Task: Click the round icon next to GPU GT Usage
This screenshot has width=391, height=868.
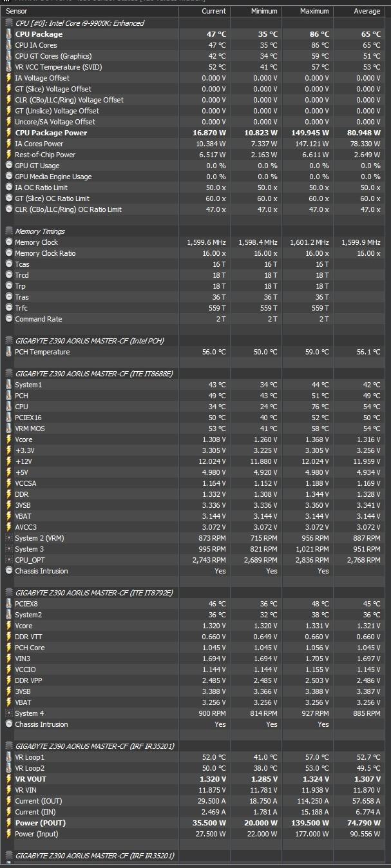Action: (x=8, y=166)
